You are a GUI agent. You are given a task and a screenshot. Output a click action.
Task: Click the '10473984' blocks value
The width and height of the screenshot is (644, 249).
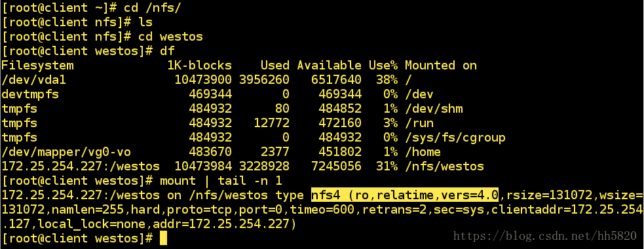(203, 166)
